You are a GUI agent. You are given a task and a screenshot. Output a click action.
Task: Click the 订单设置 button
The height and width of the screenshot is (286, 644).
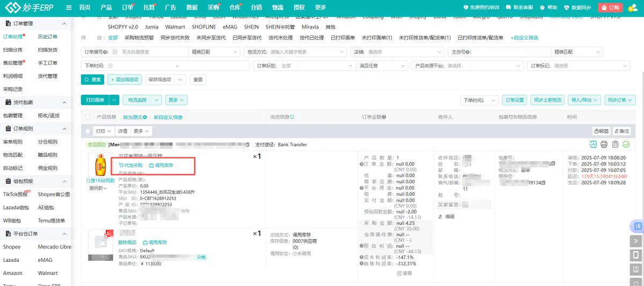(x=515, y=100)
